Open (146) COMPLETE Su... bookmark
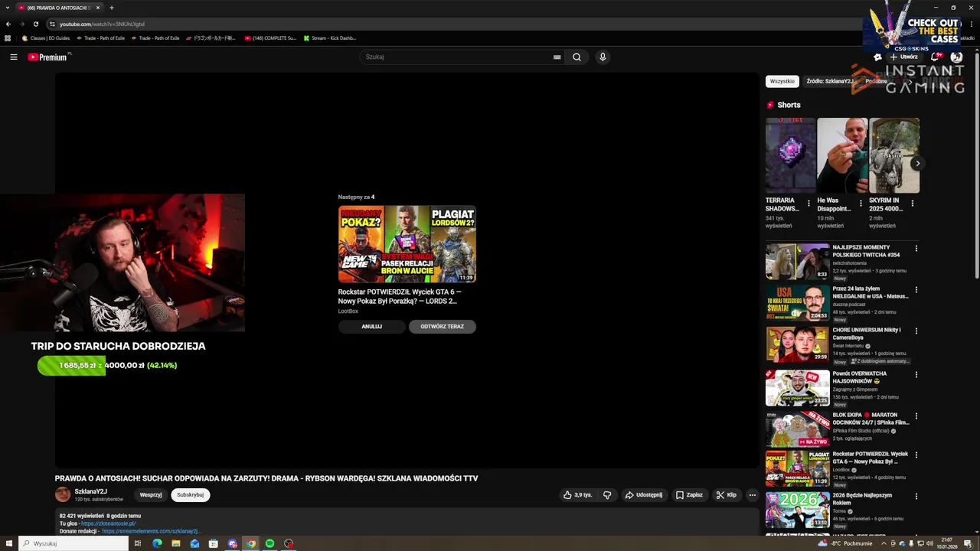980x551 pixels. (270, 37)
